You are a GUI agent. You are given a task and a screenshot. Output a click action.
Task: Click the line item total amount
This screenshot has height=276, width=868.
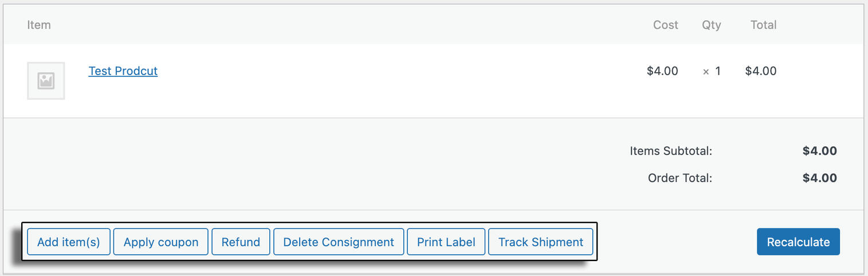[x=761, y=71]
